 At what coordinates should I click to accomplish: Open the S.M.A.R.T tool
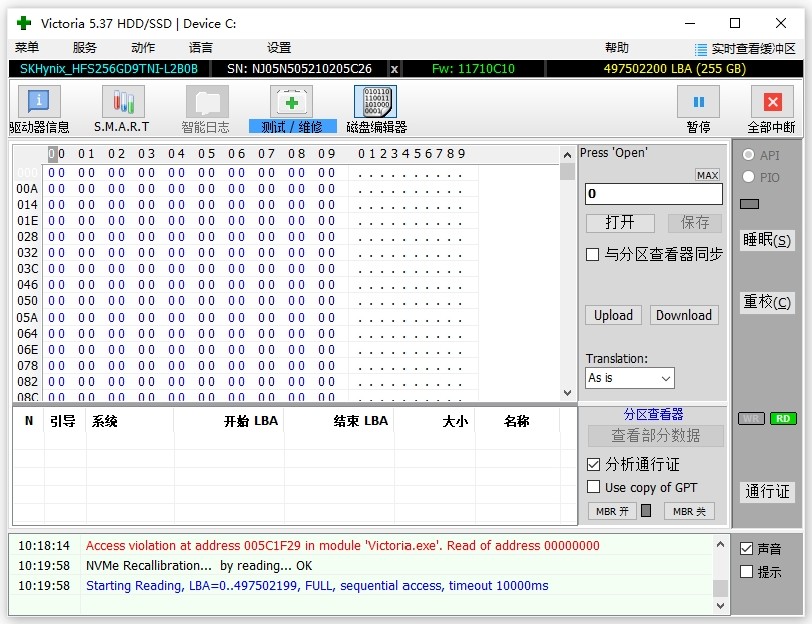click(122, 102)
